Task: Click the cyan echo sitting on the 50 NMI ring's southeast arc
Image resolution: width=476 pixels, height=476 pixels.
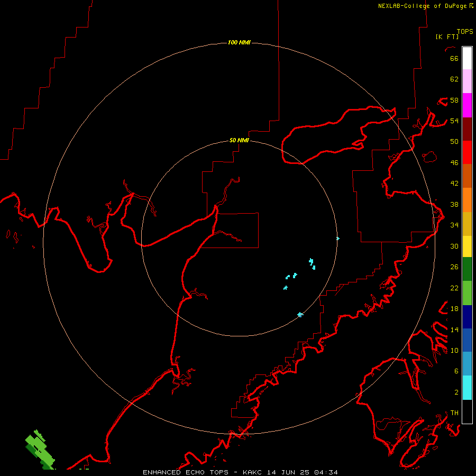Action: (300, 315)
